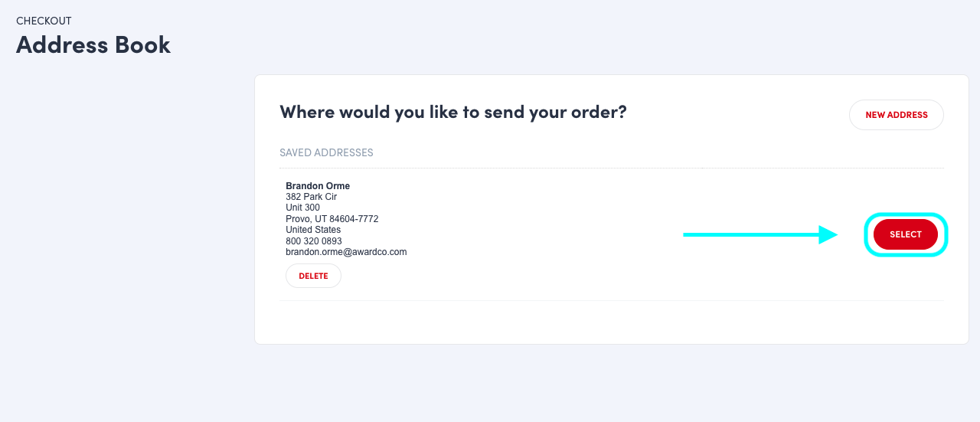Click the red SELECT button
980x422 pixels.
[x=905, y=234]
